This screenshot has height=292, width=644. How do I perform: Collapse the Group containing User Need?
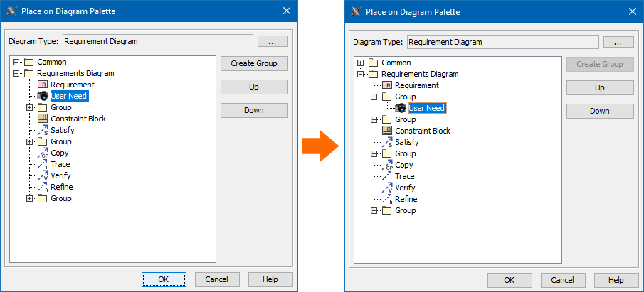(x=374, y=97)
